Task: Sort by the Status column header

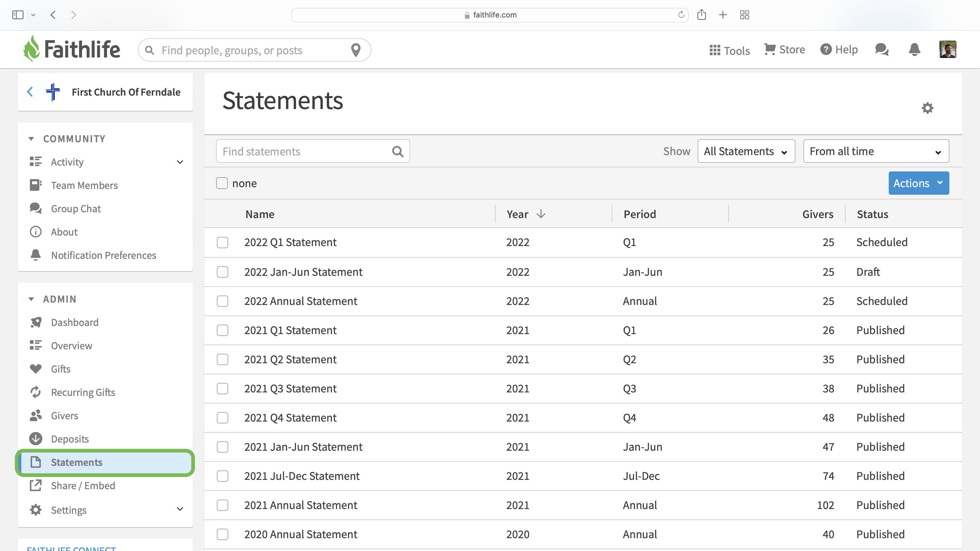Action: pyautogui.click(x=872, y=214)
